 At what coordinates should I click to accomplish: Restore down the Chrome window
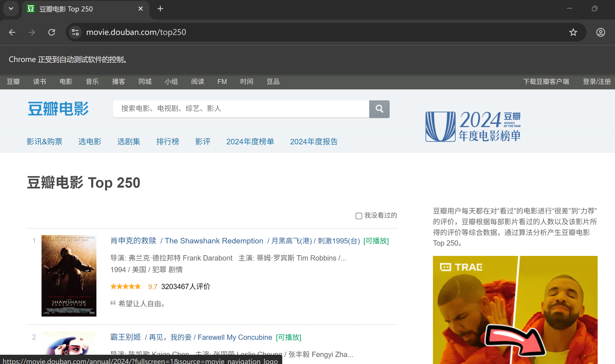[x=594, y=9]
